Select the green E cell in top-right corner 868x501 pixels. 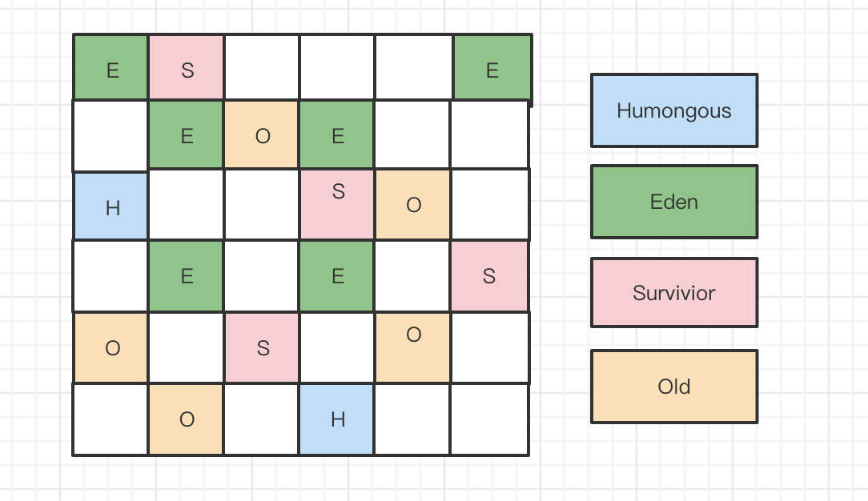(492, 68)
